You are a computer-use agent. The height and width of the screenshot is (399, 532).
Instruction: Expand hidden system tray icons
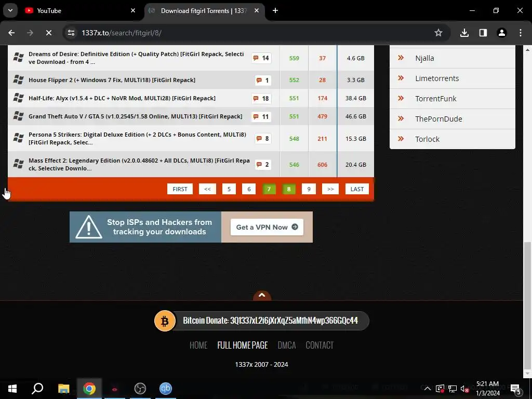[x=428, y=389]
